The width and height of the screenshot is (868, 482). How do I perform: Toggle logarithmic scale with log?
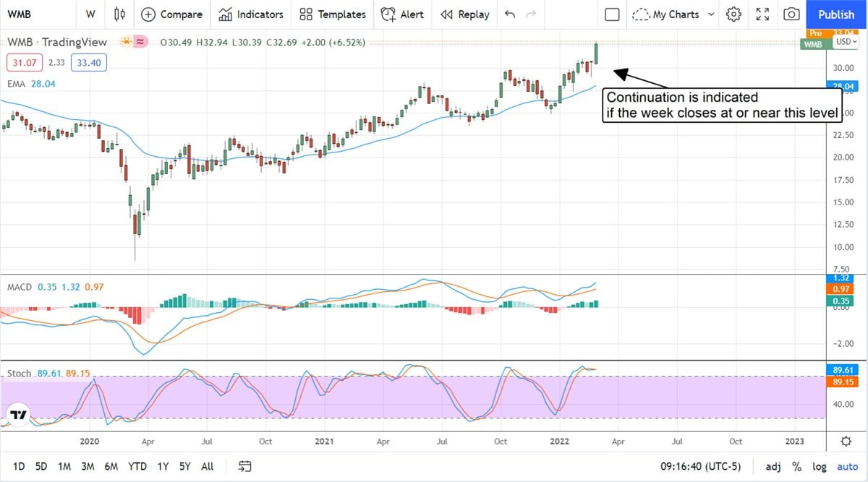point(819,466)
